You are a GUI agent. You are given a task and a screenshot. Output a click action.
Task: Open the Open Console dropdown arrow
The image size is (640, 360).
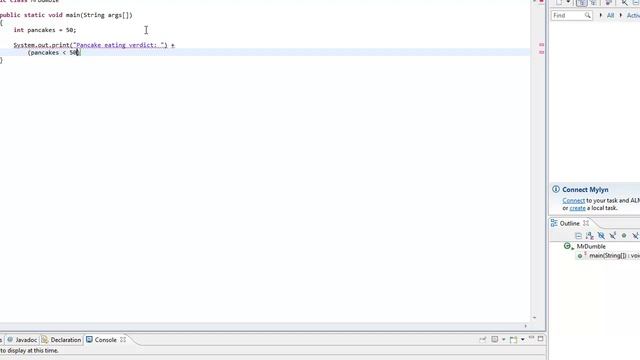coord(522,339)
